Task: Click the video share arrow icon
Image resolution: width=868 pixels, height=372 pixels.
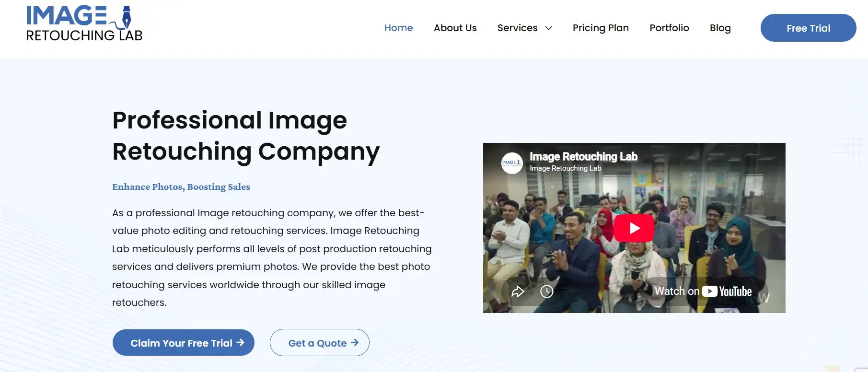Action: click(x=518, y=291)
